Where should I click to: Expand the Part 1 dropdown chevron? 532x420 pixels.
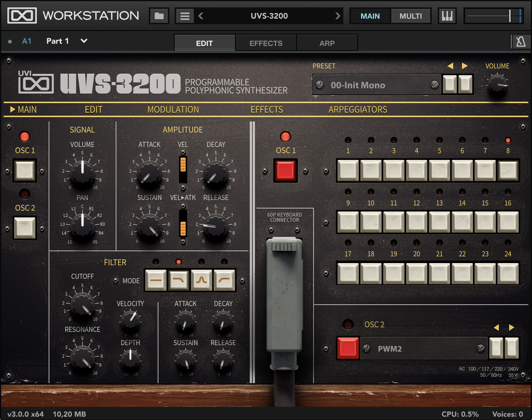click(x=84, y=41)
